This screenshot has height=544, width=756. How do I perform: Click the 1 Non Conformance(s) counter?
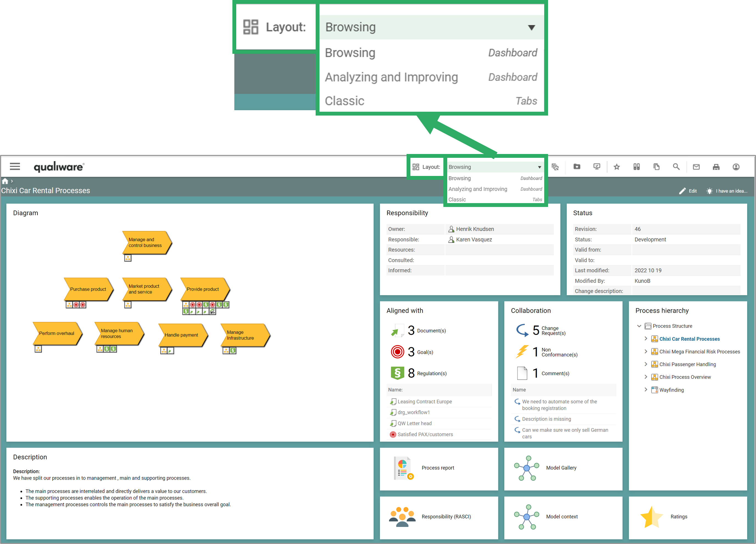(x=547, y=352)
